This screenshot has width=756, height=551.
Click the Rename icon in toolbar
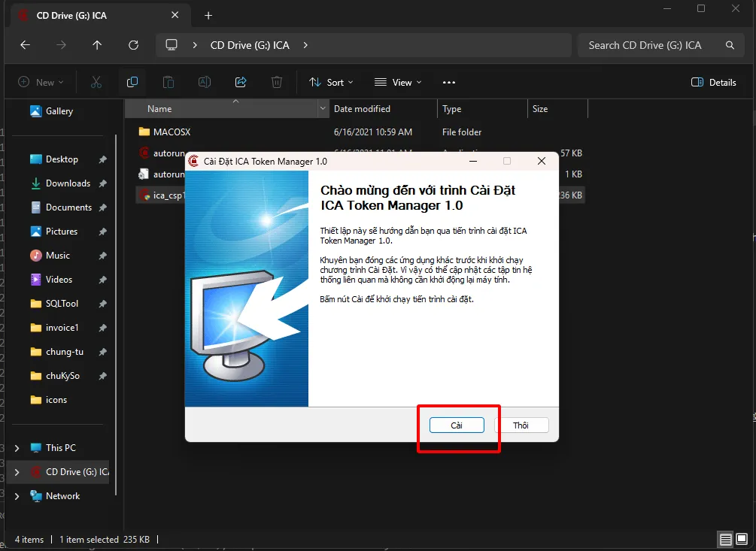pyautogui.click(x=205, y=83)
